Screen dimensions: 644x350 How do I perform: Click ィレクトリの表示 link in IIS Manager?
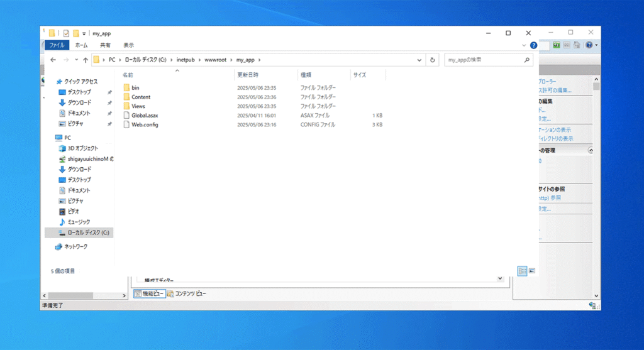point(556,139)
